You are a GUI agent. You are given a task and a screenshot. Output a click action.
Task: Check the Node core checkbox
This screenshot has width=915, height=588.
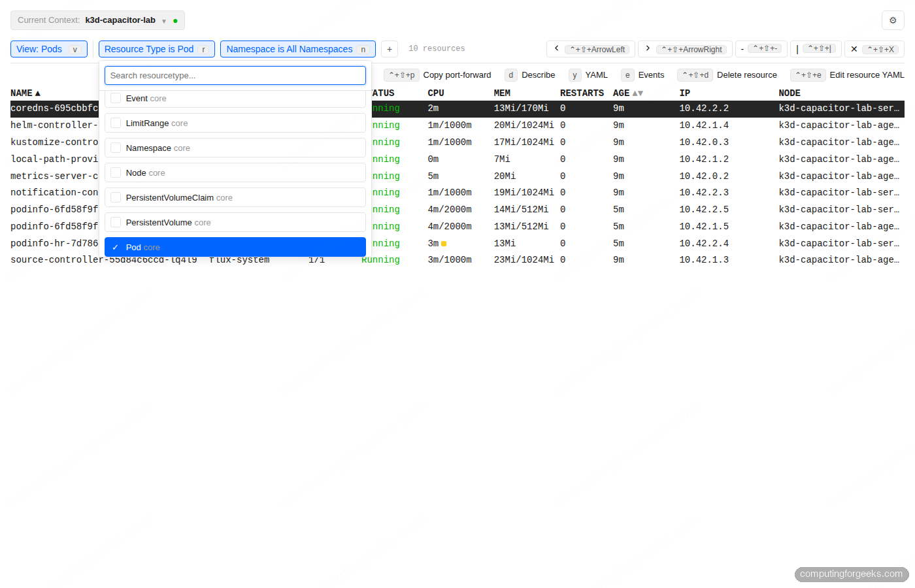116,172
